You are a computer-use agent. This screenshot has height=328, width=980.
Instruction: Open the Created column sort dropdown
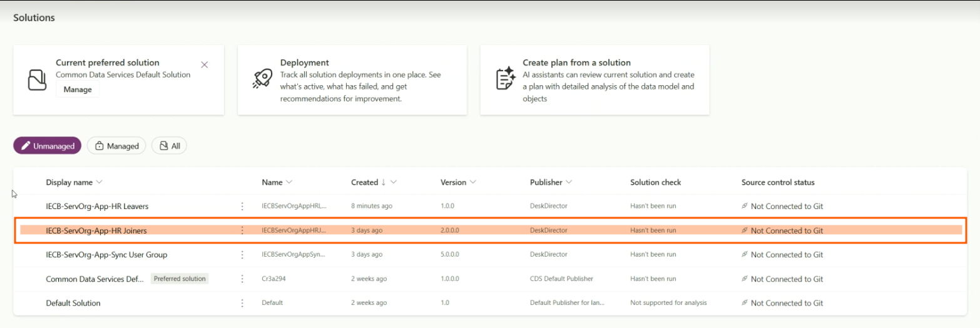pos(394,182)
